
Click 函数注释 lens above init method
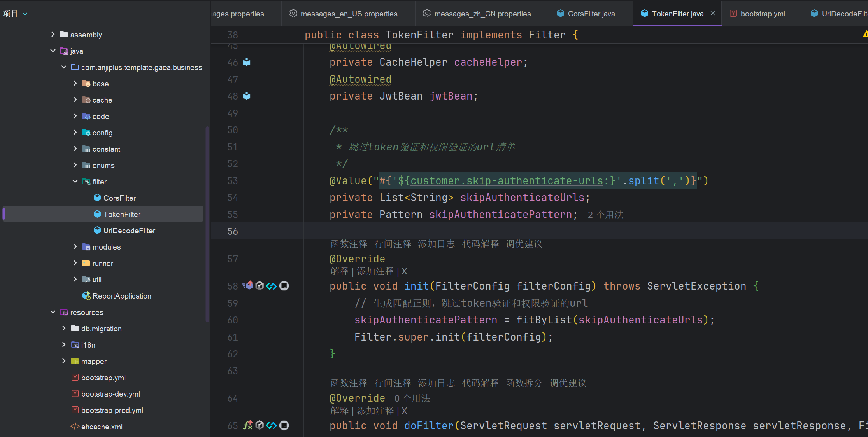[349, 244]
